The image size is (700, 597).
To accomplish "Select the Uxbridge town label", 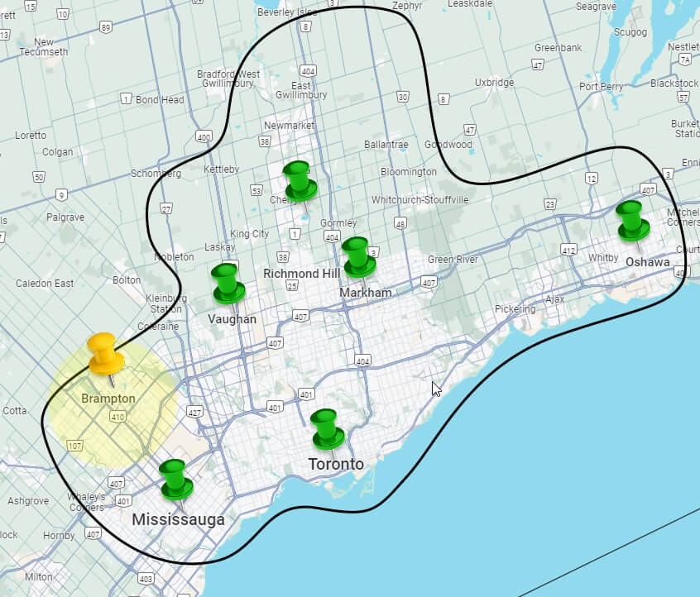I will [x=495, y=83].
